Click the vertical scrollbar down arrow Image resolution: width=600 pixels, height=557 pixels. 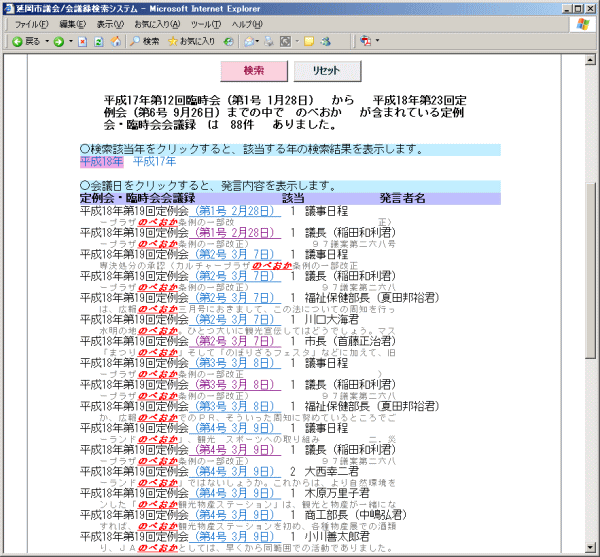(x=590, y=547)
